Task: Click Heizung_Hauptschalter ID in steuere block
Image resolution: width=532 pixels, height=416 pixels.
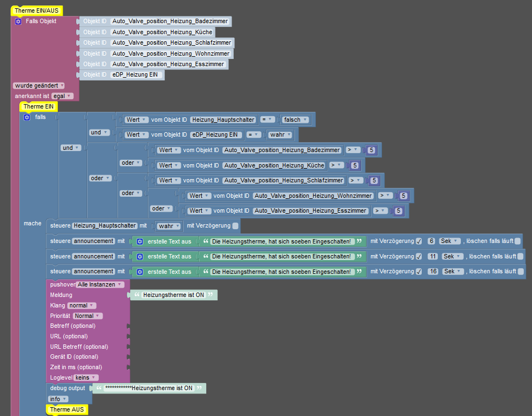Action: click(x=105, y=225)
